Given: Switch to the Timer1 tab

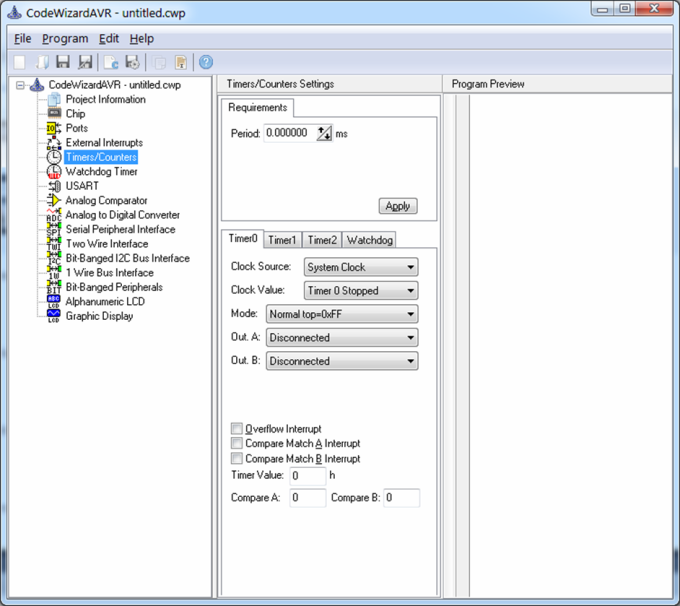Looking at the screenshot, I should coord(282,240).
